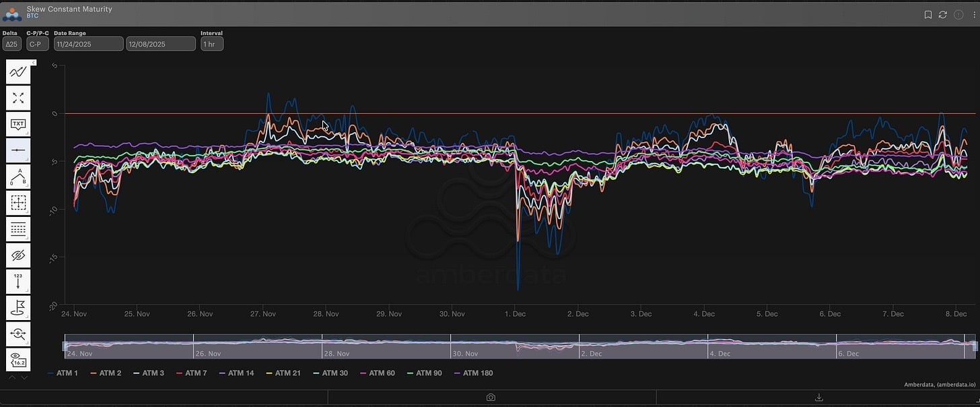980x407 pixels.
Task: Open the three-dot menu at top right
Action: (973, 14)
